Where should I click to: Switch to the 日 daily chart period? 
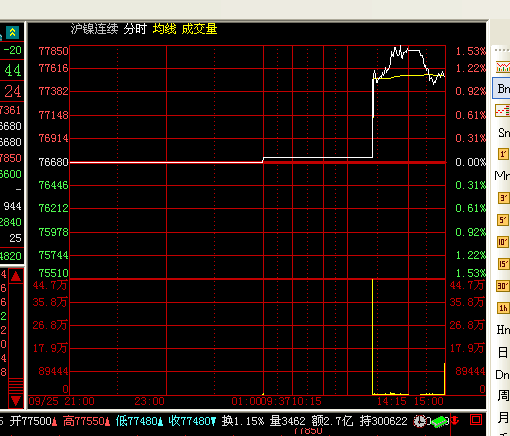tap(503, 352)
